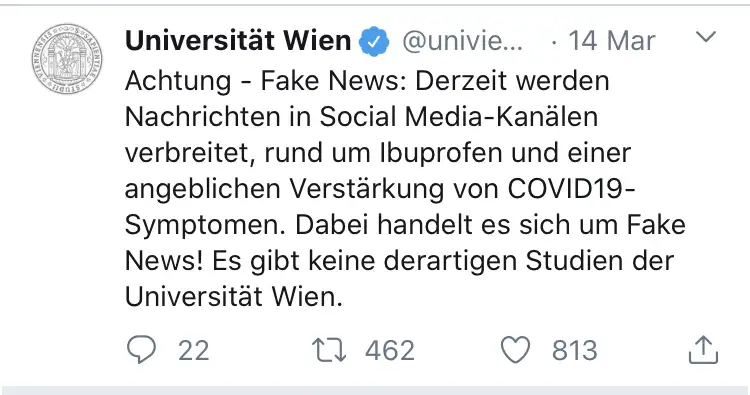750x395 pixels.
Task: Like the tweet with the heart icon
Action: (x=515, y=350)
